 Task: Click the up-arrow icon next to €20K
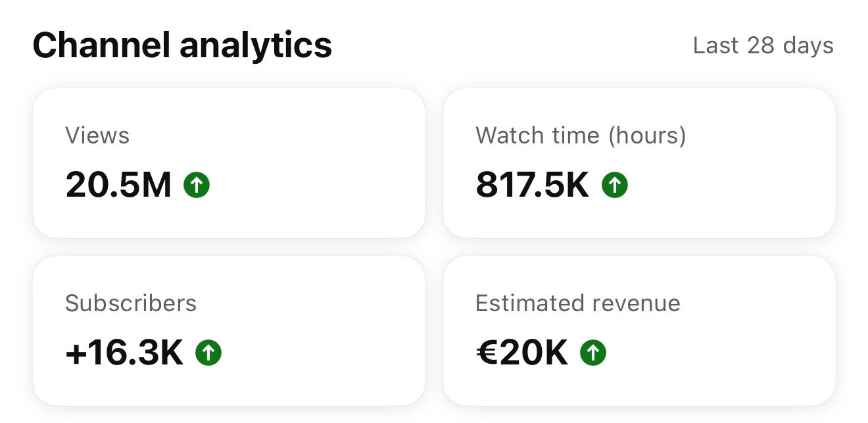pyautogui.click(x=593, y=353)
